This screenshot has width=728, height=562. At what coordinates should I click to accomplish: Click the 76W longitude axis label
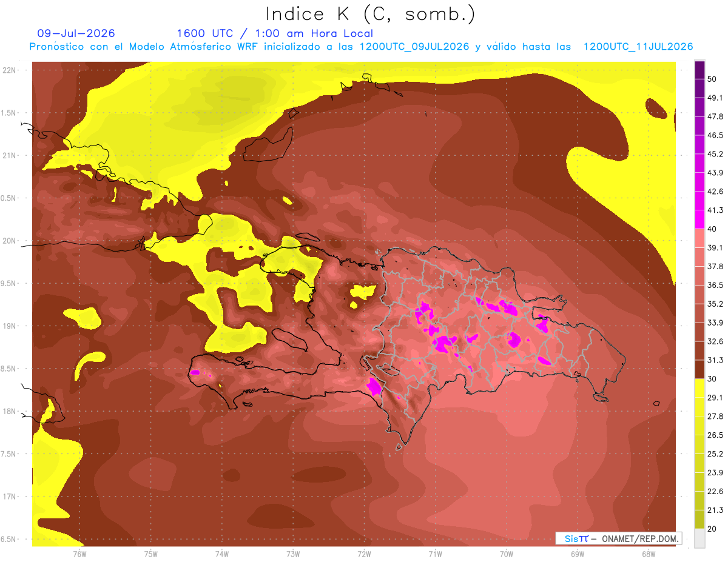click(x=79, y=554)
